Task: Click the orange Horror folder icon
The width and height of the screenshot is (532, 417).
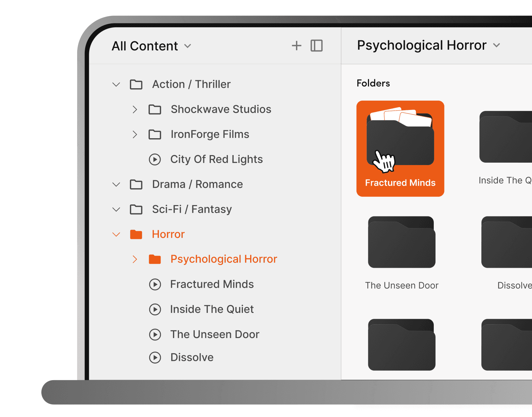Action: coord(136,234)
